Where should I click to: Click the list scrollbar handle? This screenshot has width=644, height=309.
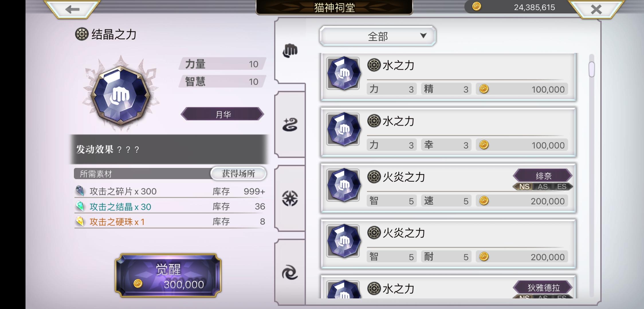(592, 69)
